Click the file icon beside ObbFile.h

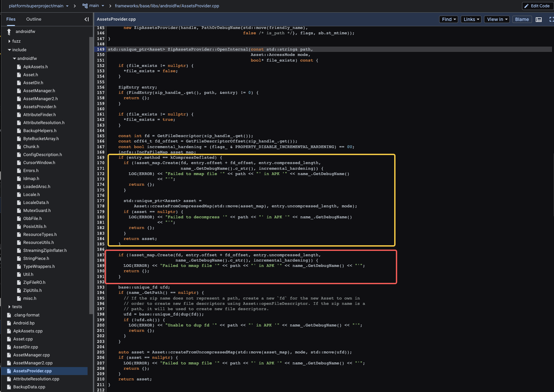(19, 218)
